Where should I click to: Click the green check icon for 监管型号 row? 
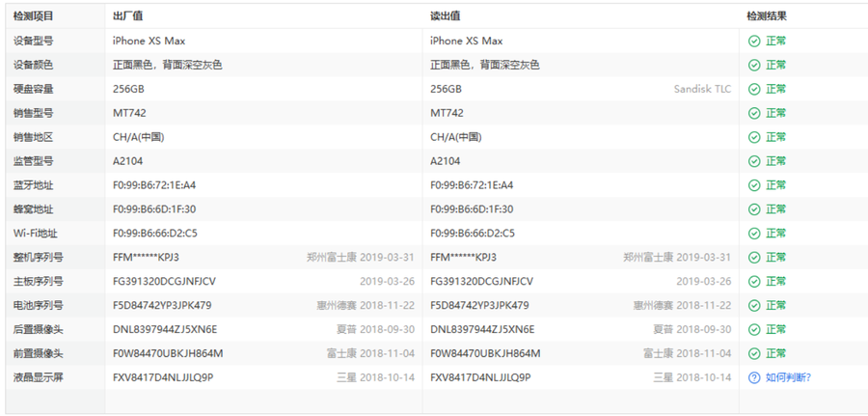point(754,161)
